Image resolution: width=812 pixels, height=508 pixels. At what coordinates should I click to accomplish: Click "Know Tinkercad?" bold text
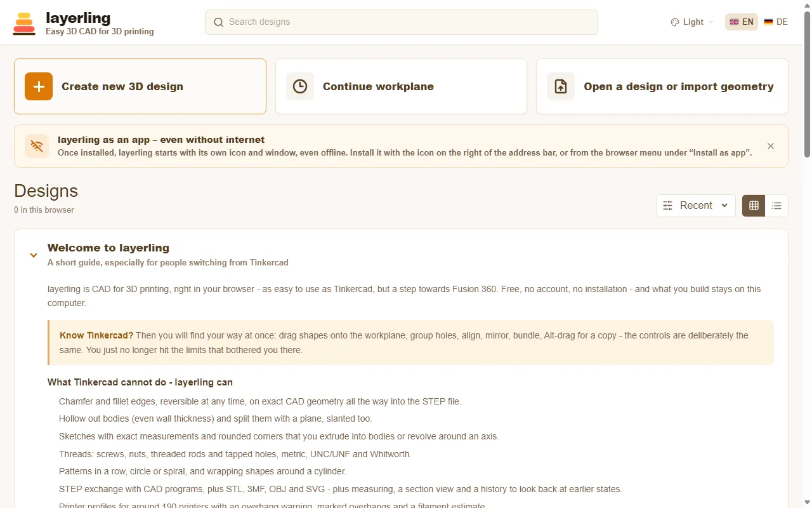pos(96,335)
